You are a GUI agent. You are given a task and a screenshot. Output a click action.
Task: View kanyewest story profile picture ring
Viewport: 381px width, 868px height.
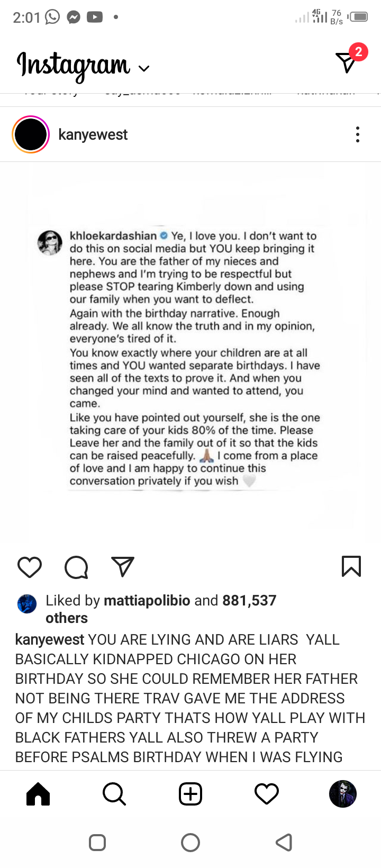pyautogui.click(x=31, y=134)
